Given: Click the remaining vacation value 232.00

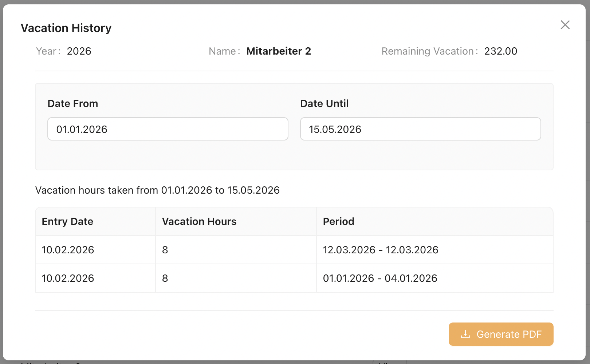Looking at the screenshot, I should (501, 51).
